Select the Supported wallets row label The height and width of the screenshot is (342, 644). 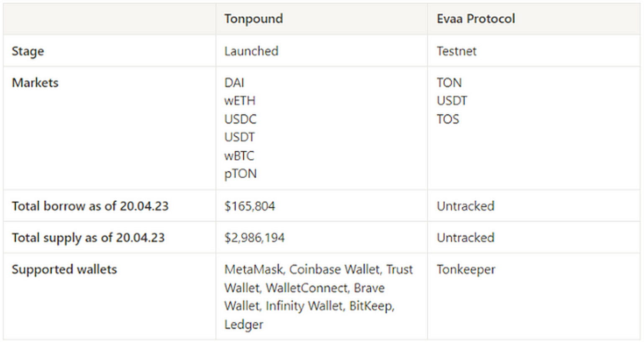(64, 269)
